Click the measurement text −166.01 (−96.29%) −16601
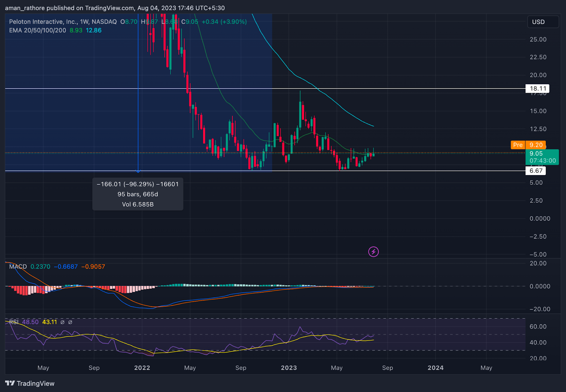Viewport: 566px width, 392px height. coord(138,184)
